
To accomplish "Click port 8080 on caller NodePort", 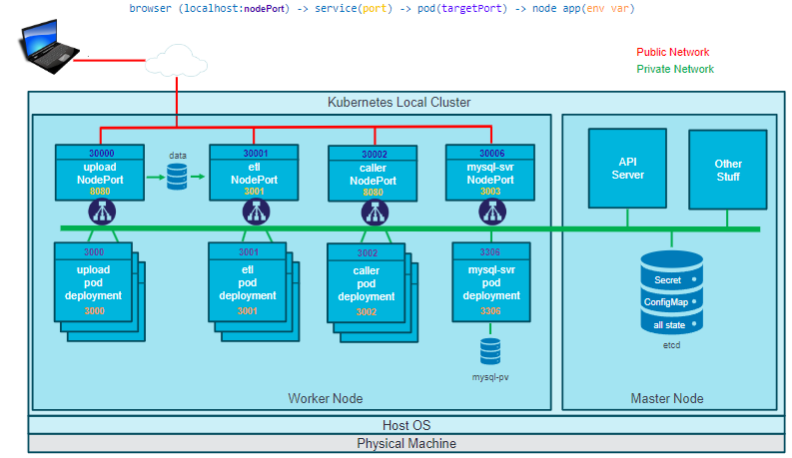I will click(373, 192).
